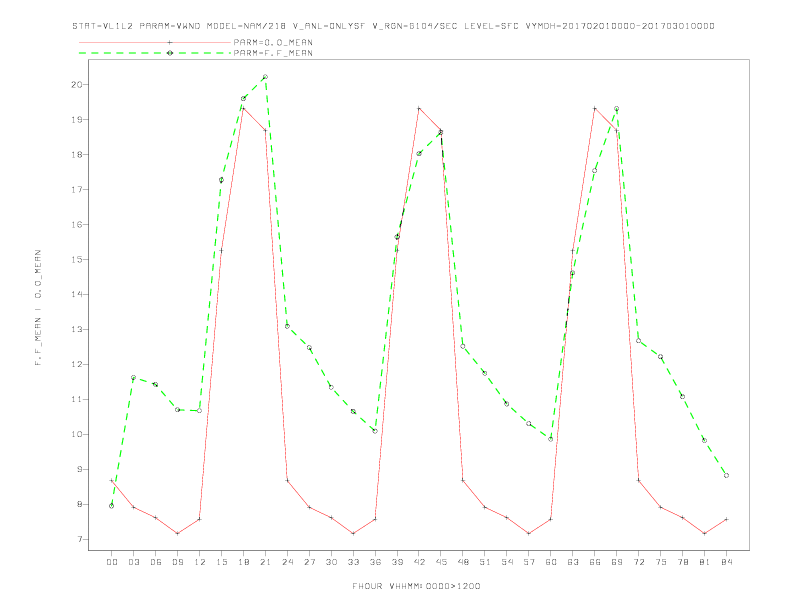Click the 21 forecast hour x-axis label
The width and height of the screenshot is (792, 612).
click(x=265, y=562)
